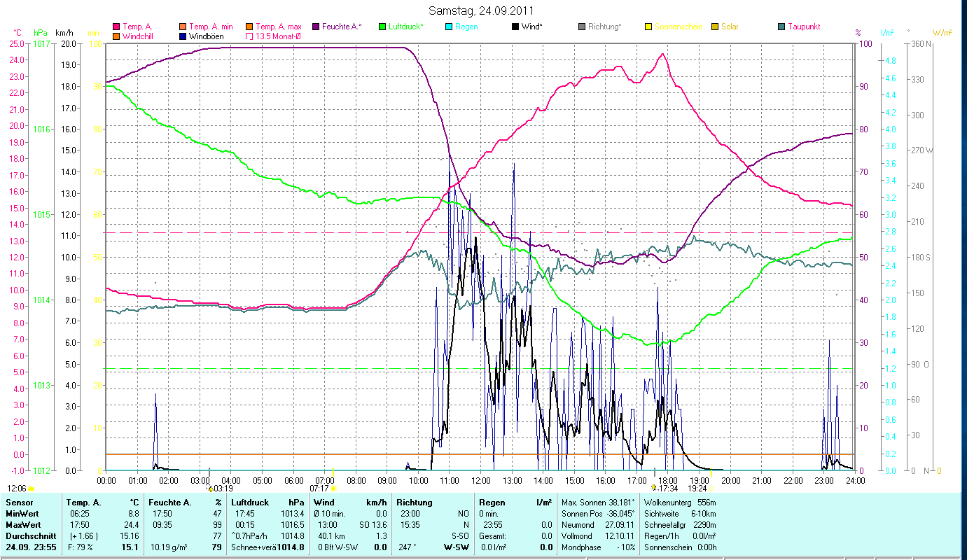967x560 pixels.
Task: Click the Temp. A. legend color square
Action: click(x=116, y=27)
